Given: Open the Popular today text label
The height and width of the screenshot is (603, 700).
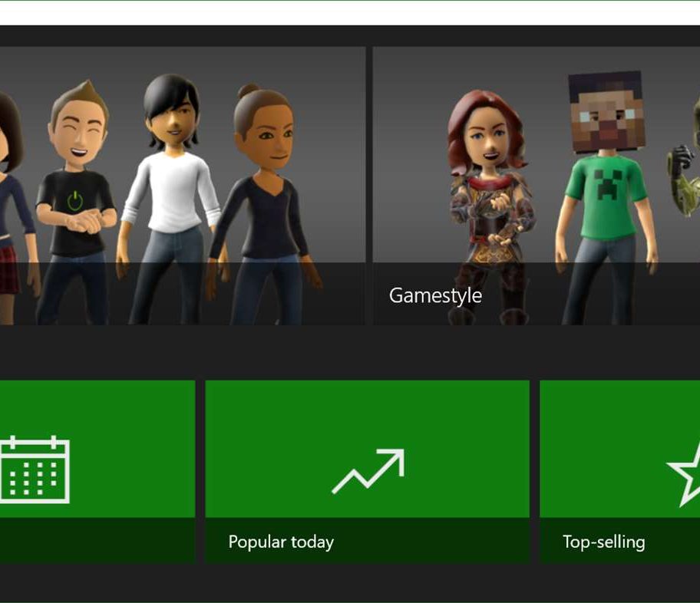Looking at the screenshot, I should (281, 542).
